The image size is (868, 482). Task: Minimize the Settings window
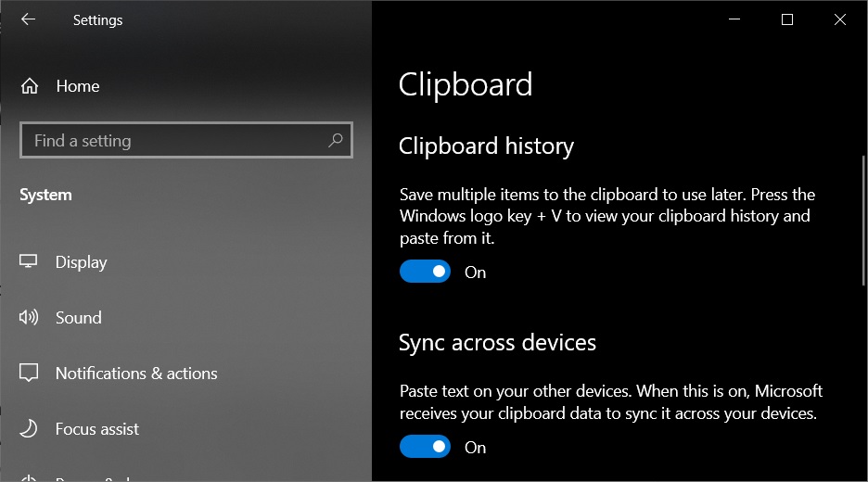[x=734, y=19]
